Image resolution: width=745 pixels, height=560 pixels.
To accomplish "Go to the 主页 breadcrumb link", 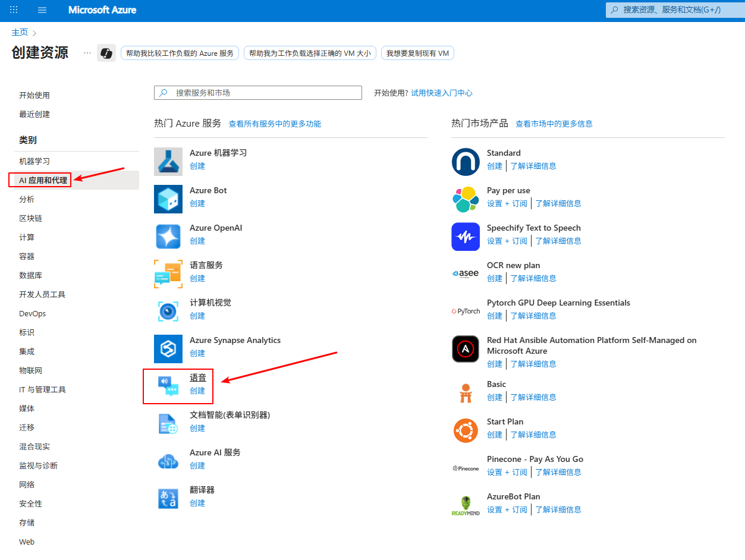I will [20, 32].
